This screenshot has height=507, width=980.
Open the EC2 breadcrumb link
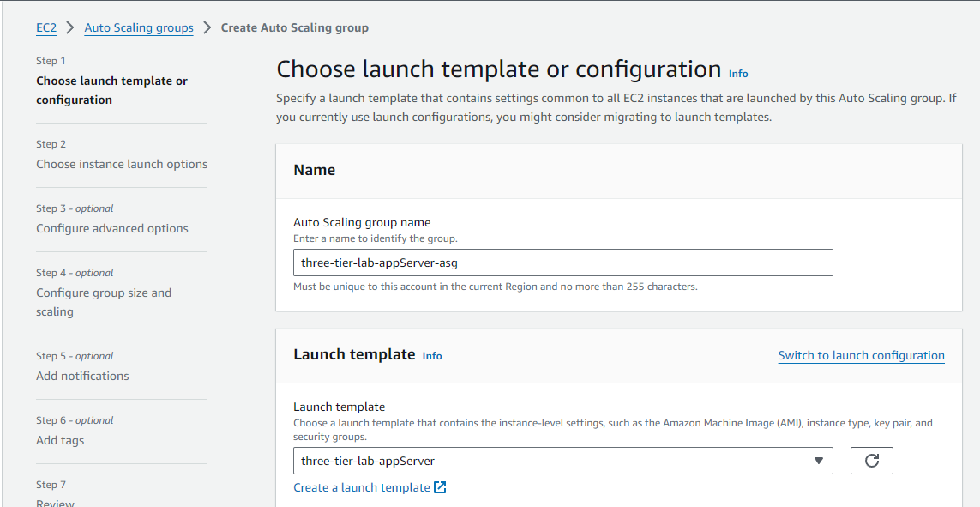46,27
